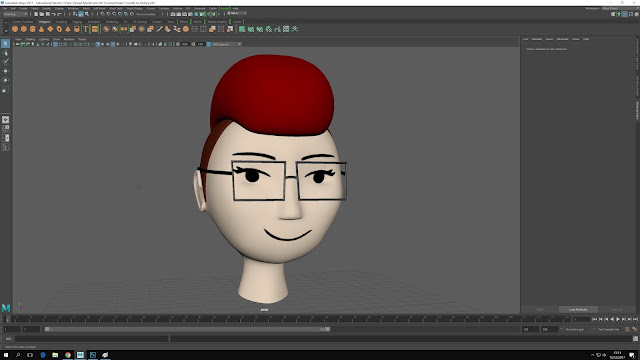Click the Go to Start of playback button
640x360 pixels.
coord(595,319)
